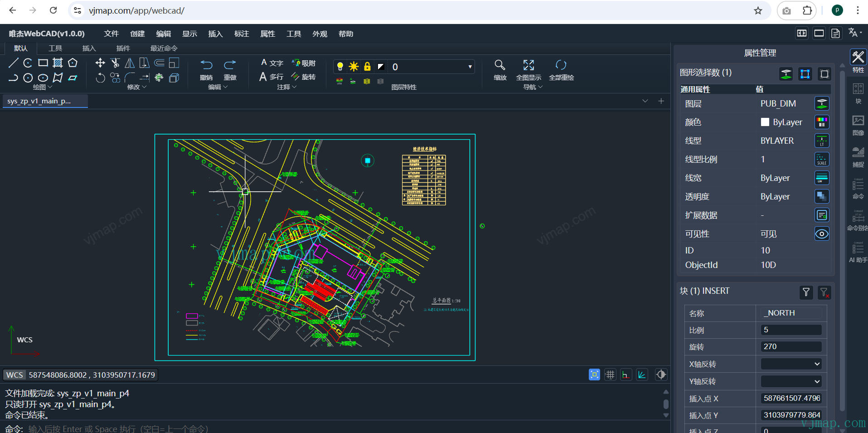Click the 旋转 value field showing 270

(791, 347)
